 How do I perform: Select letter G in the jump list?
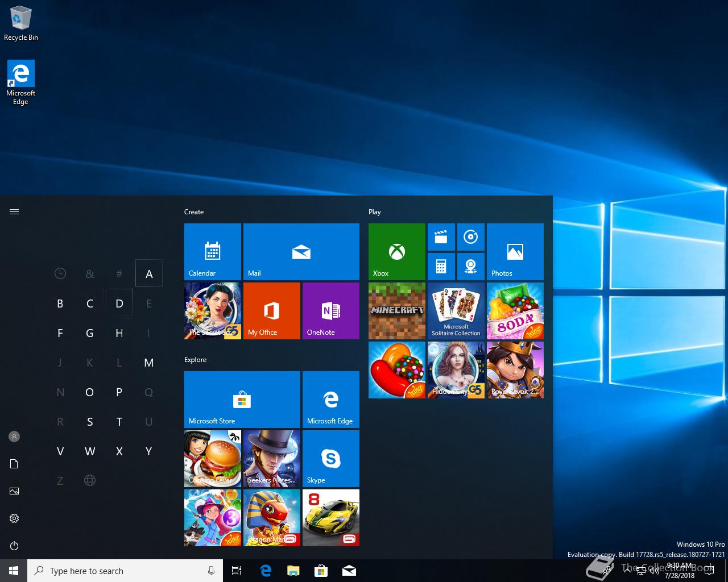(90, 333)
